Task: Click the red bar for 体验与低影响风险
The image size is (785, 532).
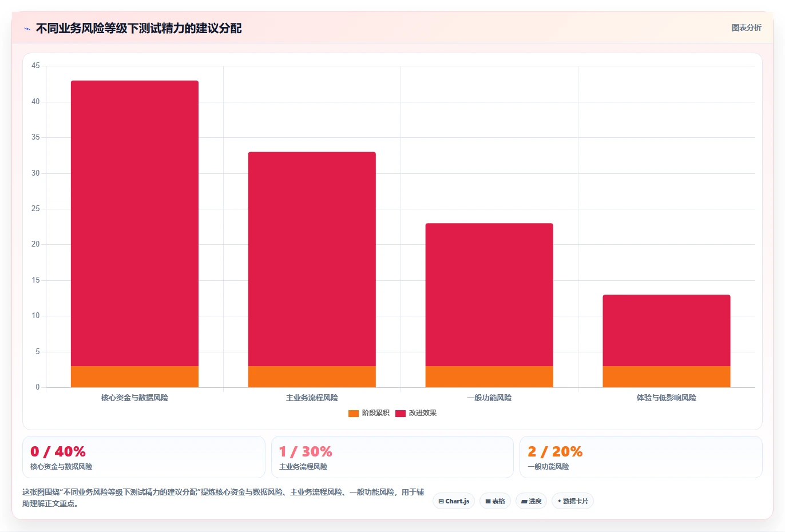Action: coord(667,331)
